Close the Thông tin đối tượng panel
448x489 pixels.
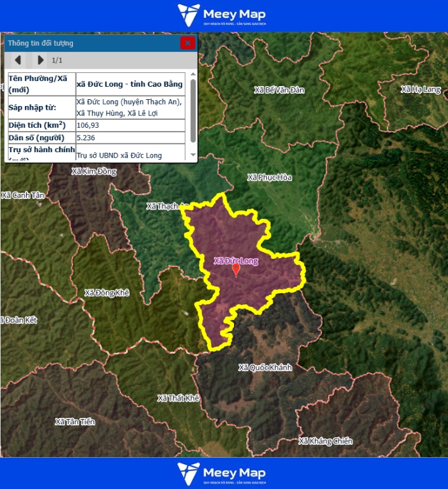point(187,43)
